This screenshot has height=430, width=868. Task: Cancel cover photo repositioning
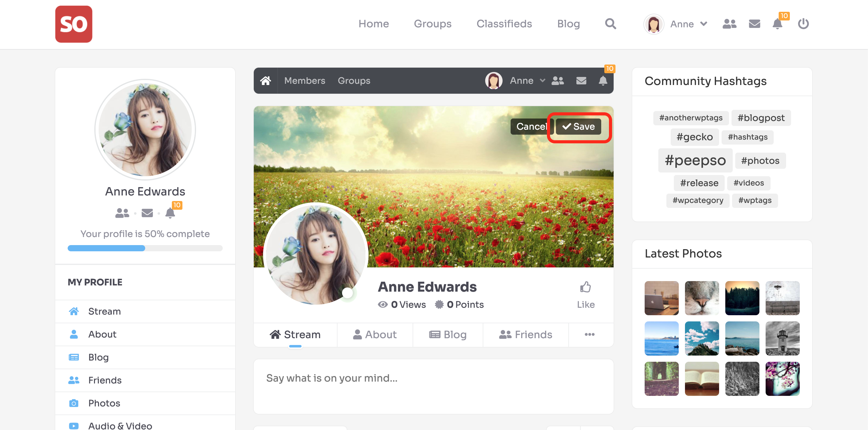click(x=531, y=127)
